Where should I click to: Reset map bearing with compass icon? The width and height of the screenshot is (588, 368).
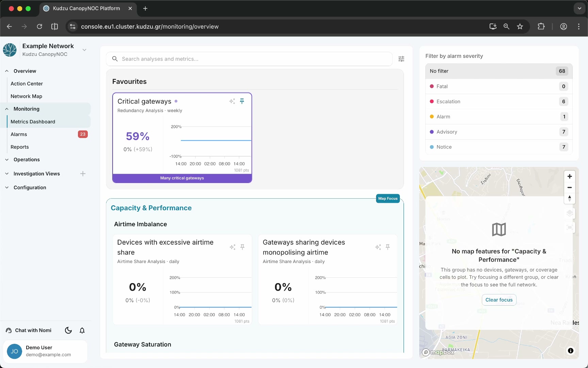coord(570,198)
